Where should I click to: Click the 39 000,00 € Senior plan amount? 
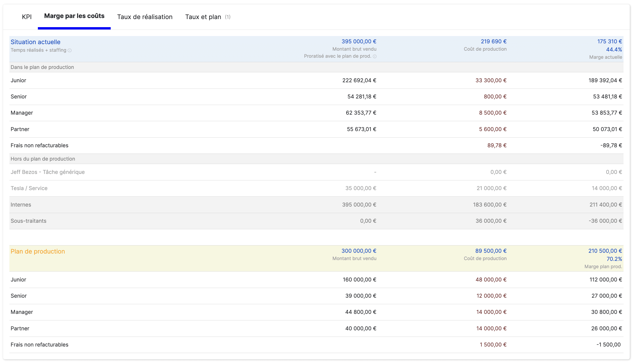point(361,296)
